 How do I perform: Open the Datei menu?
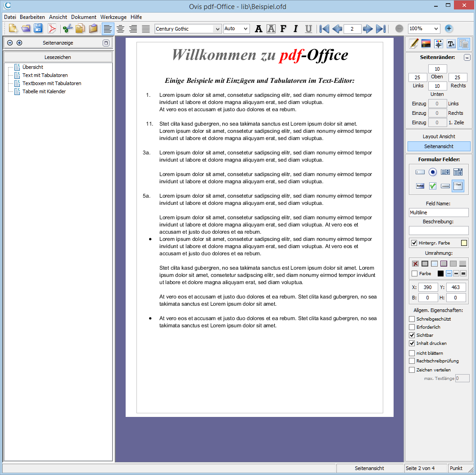click(x=10, y=17)
